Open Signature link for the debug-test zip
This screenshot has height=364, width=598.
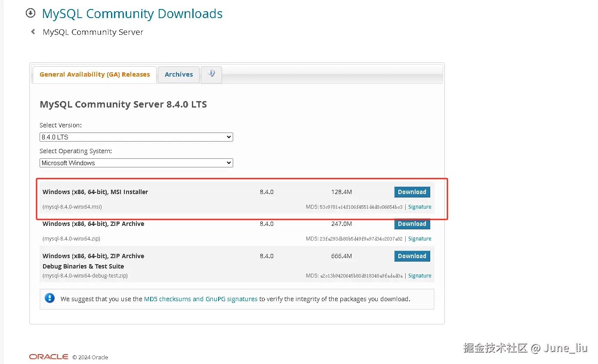point(420,276)
